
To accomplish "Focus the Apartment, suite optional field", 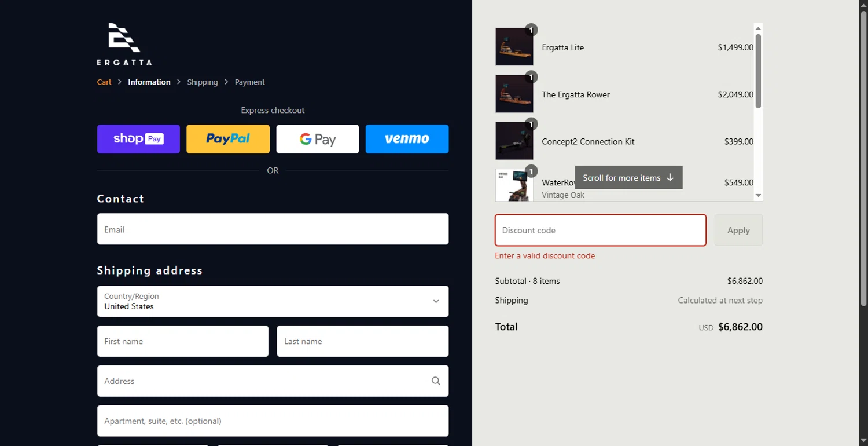I will (273, 421).
